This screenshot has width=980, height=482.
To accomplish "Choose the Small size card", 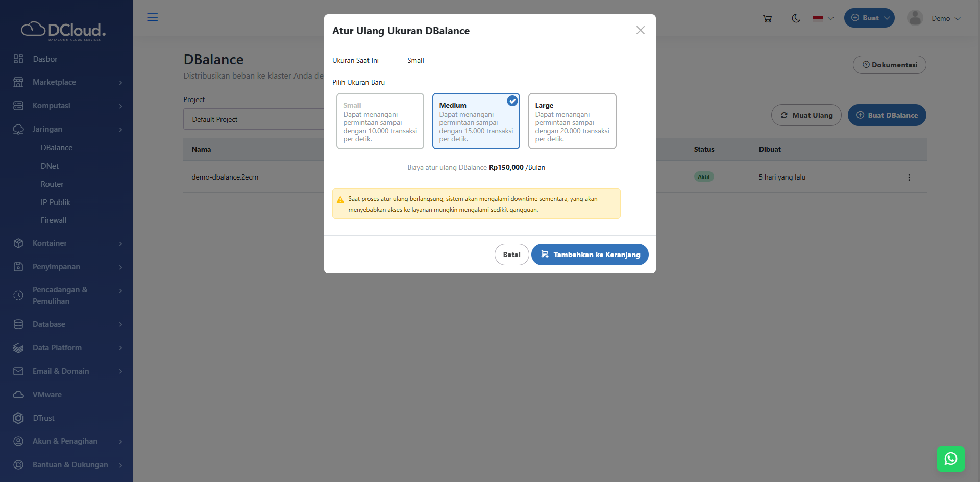I will (x=380, y=121).
